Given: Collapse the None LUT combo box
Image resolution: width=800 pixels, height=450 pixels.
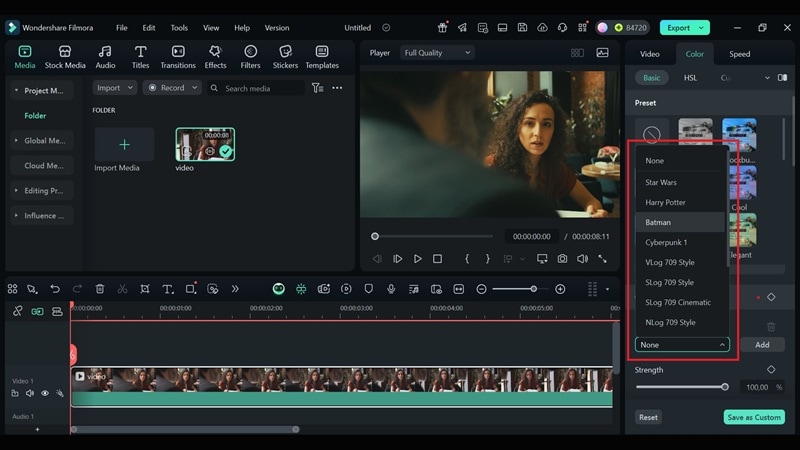Looking at the screenshot, I should click(682, 345).
